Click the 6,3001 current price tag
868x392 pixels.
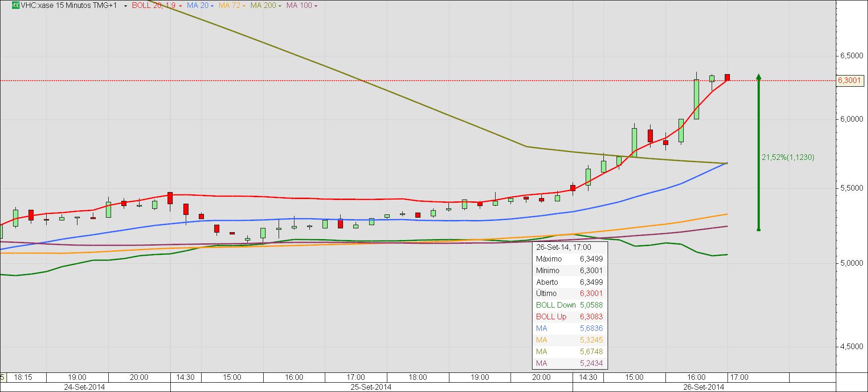tap(850, 80)
